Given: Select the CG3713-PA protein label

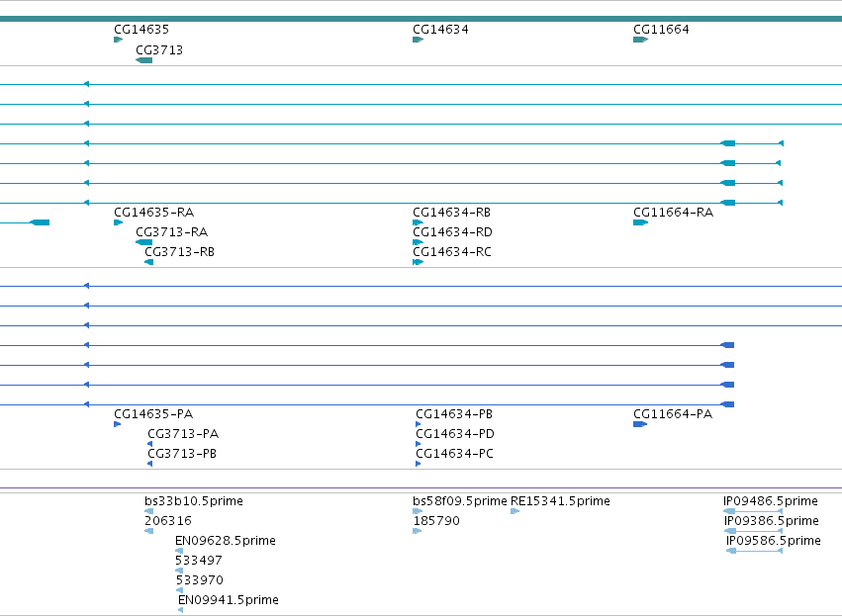Looking at the screenshot, I should pyautogui.click(x=183, y=434).
